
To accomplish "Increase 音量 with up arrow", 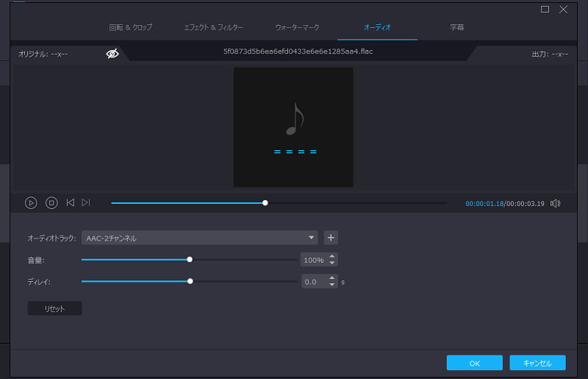I will [332, 256].
